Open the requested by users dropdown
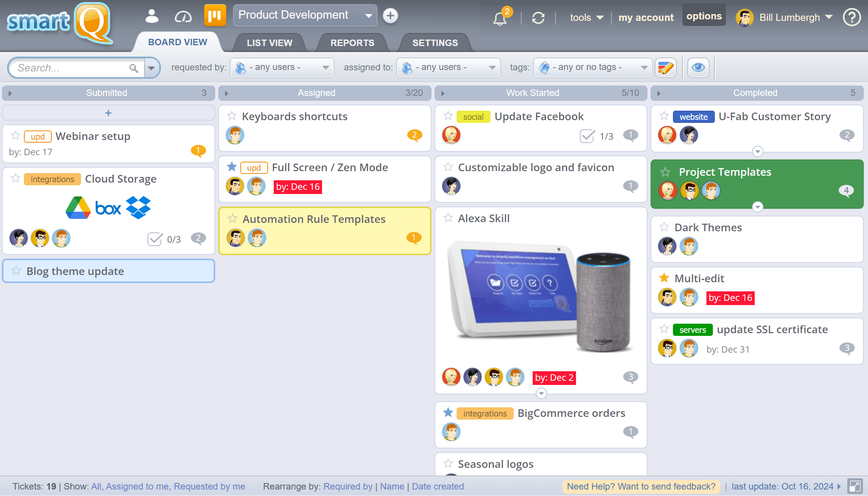Image resolution: width=868 pixels, height=496 pixels. point(282,67)
